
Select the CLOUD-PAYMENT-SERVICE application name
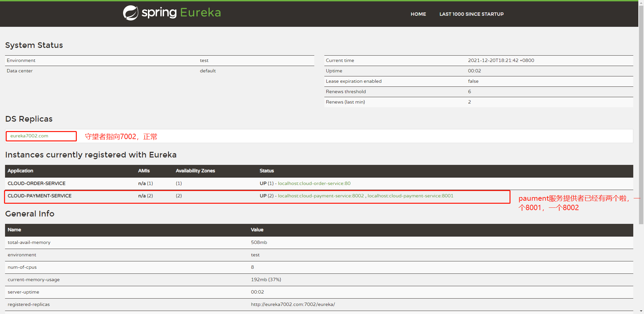point(40,196)
